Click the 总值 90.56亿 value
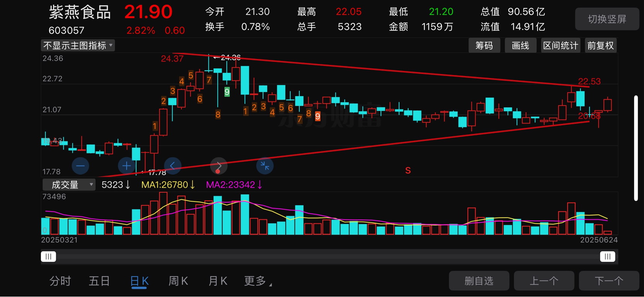This screenshot has width=644, height=297. [526, 12]
